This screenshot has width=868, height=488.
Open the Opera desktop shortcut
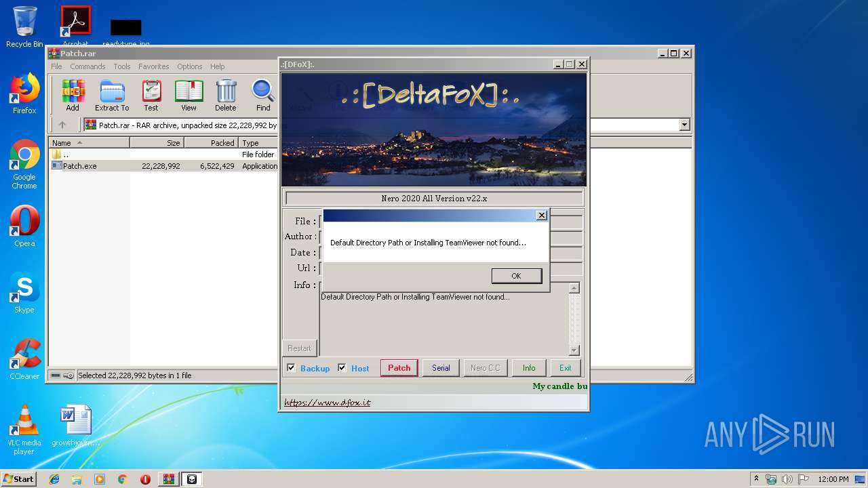pos(24,226)
